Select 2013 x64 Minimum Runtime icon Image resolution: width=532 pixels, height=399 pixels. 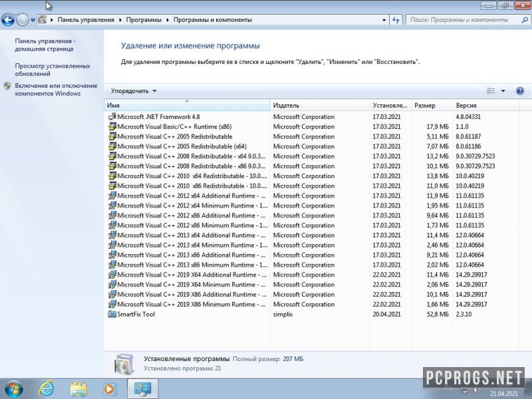click(112, 245)
